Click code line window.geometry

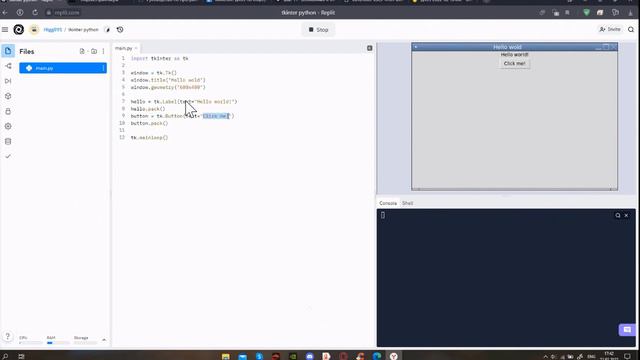(x=168, y=87)
